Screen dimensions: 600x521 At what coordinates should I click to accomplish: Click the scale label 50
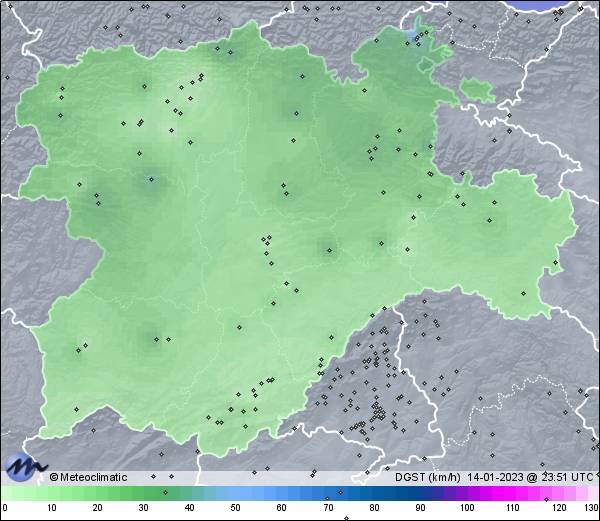click(x=236, y=508)
